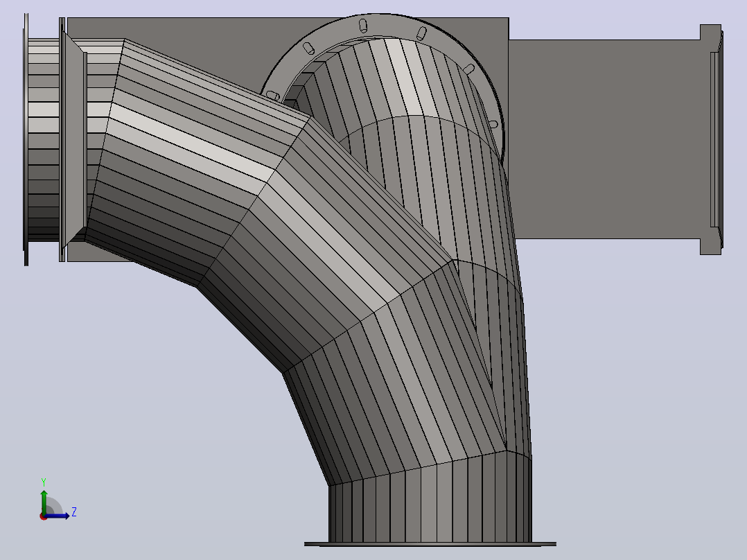
Task: Select the bottom flange plate of the duct
Action: click(430, 544)
